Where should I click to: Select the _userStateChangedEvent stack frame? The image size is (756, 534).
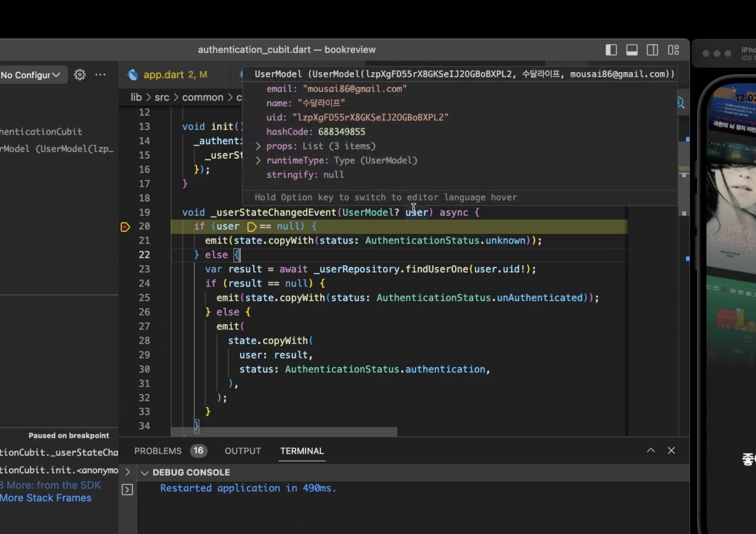tap(59, 452)
